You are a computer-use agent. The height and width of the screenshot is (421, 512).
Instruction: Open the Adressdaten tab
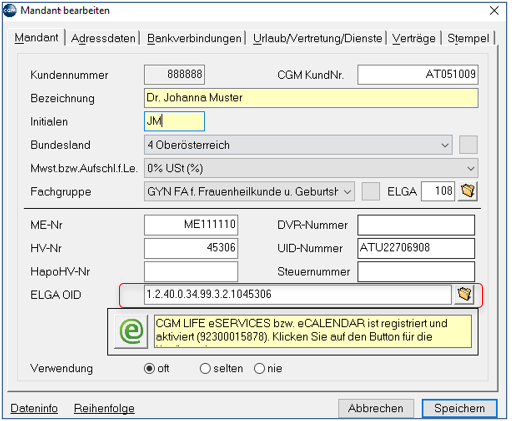tap(103, 38)
